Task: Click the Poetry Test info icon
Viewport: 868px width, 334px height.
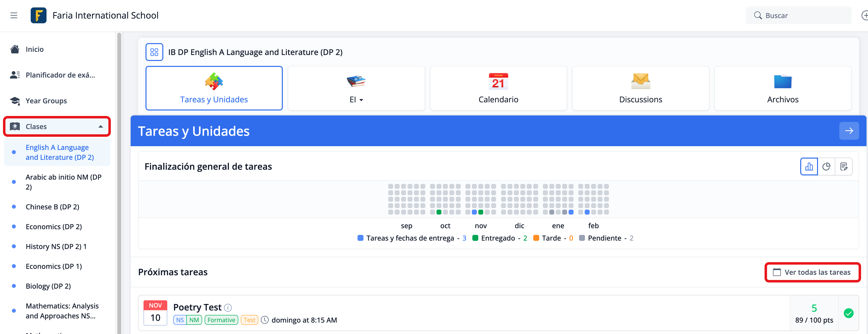Action: tap(228, 308)
